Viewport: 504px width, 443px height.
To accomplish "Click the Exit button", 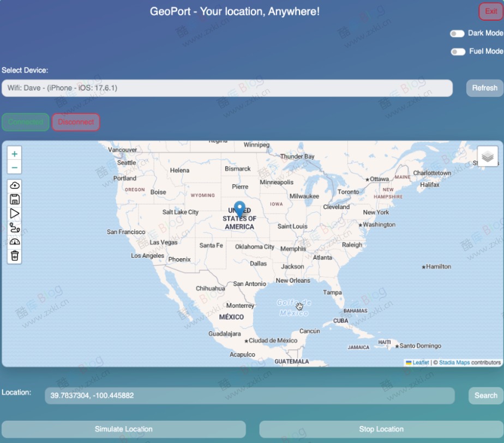I will (491, 11).
